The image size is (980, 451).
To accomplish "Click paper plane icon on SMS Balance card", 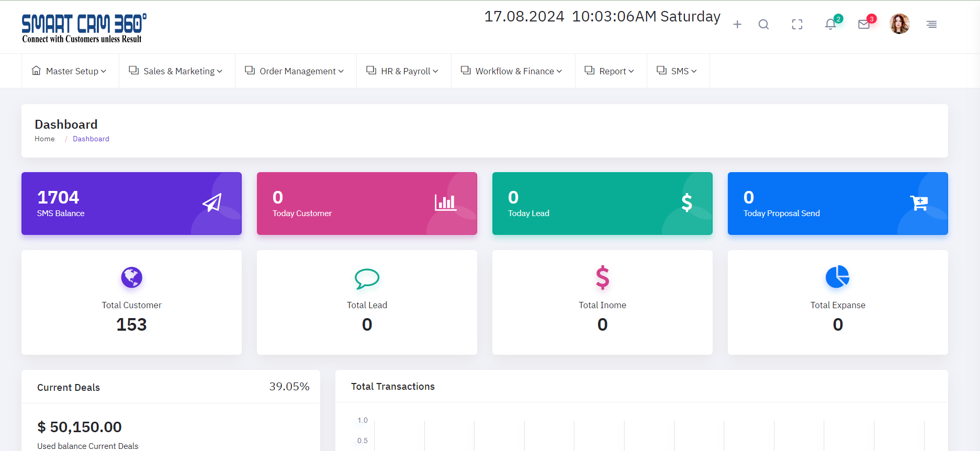I will [212, 202].
